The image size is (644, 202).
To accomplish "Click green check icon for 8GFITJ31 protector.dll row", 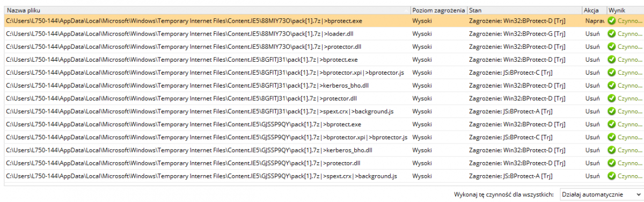I will 611,98.
